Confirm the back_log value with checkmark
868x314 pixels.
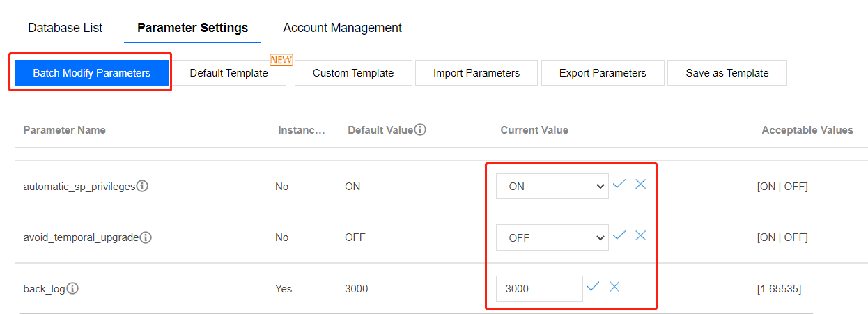[593, 286]
